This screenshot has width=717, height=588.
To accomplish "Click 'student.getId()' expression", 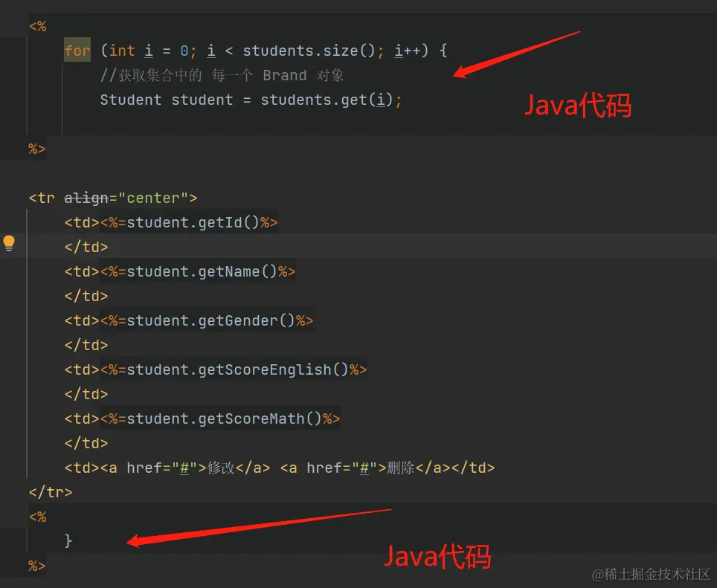I will click(193, 222).
